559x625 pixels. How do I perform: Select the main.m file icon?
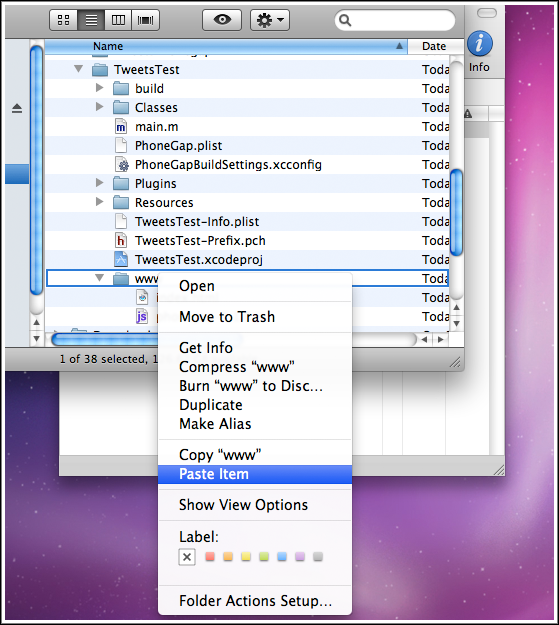click(x=121, y=127)
